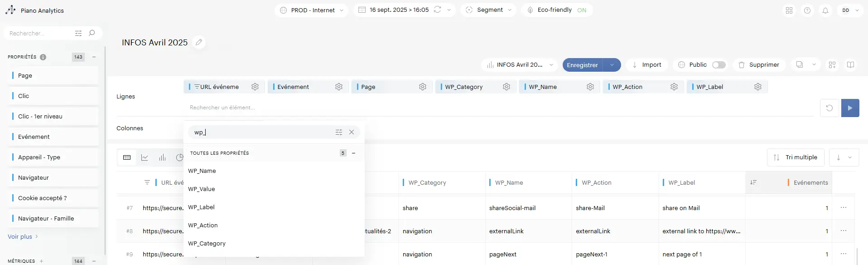Click the add-to-dashboard grid plus icon
Screen dimensions: 868x265
click(x=832, y=65)
